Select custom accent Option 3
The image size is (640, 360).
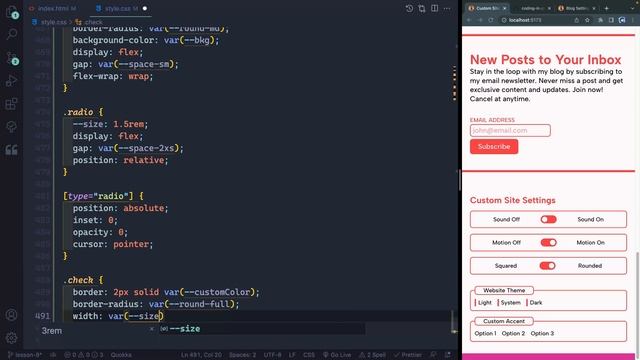[x=542, y=333]
